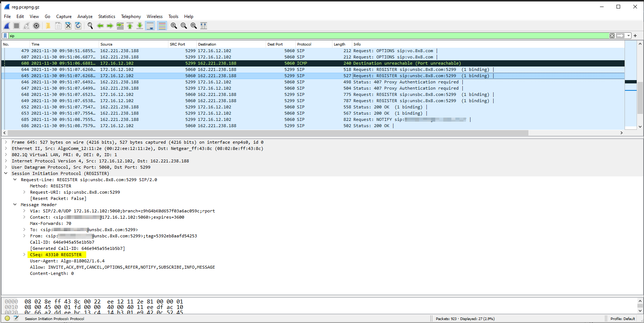Zoom out the main window text

[x=184, y=26]
